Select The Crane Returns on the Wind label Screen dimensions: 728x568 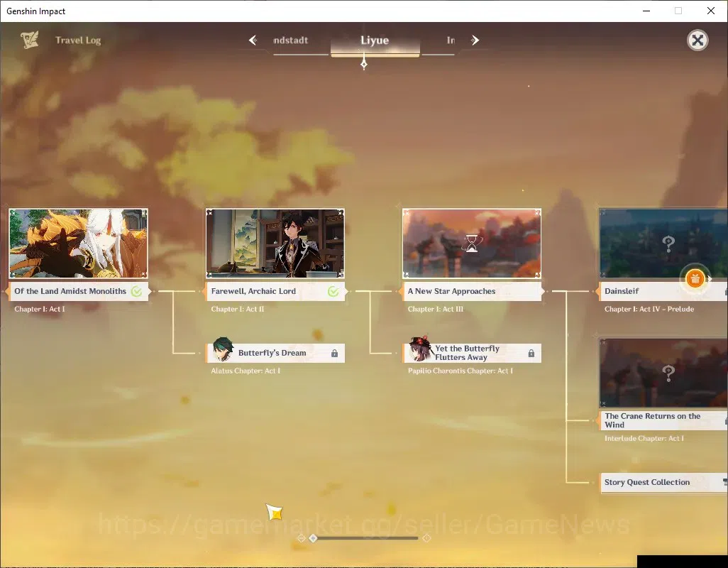[663, 420]
